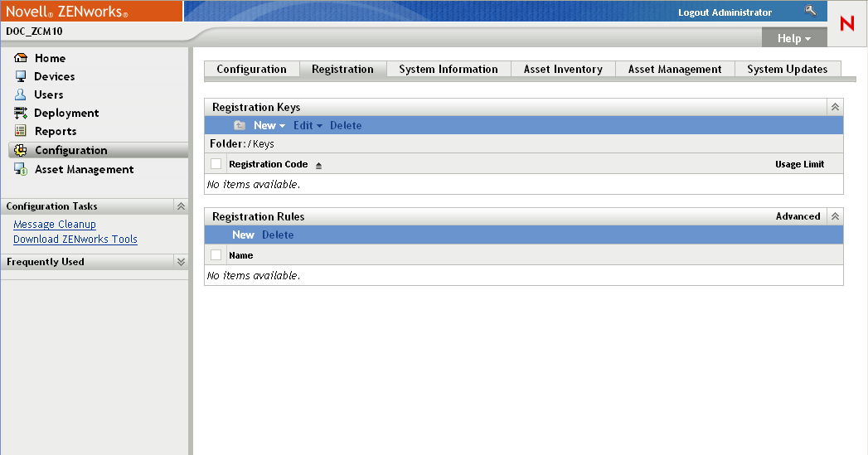Open the Message Cleanup link

(55, 224)
